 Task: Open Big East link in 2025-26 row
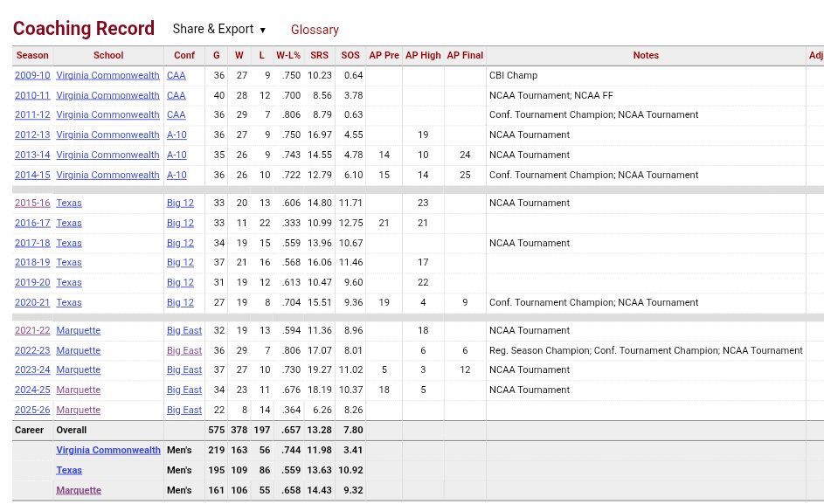coord(184,410)
